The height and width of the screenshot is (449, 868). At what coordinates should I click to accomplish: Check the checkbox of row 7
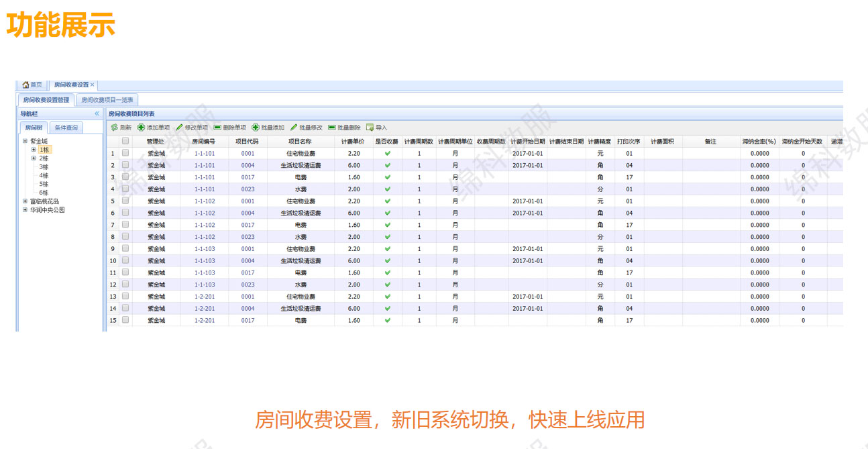(125, 224)
